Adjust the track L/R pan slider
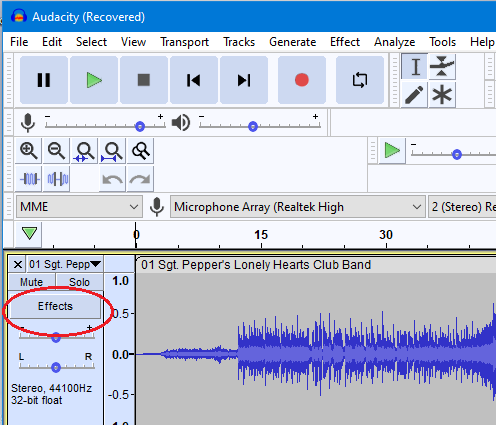The height and width of the screenshot is (425, 496). point(57,366)
